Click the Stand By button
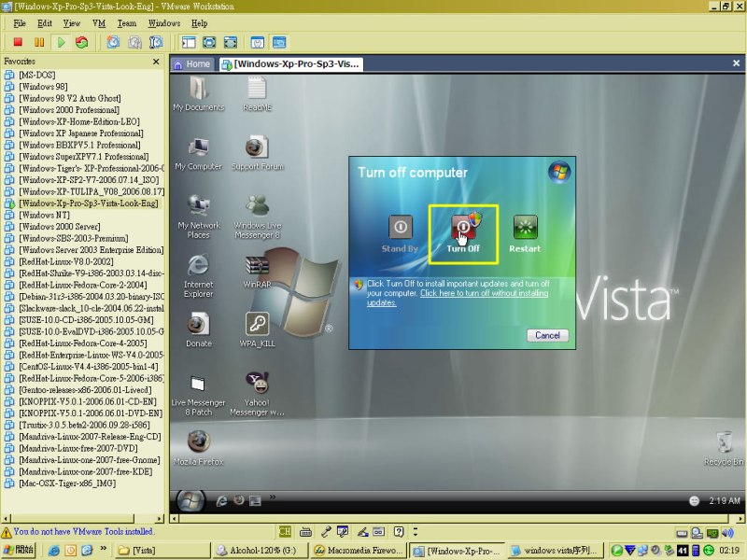747x560 pixels. (x=400, y=234)
